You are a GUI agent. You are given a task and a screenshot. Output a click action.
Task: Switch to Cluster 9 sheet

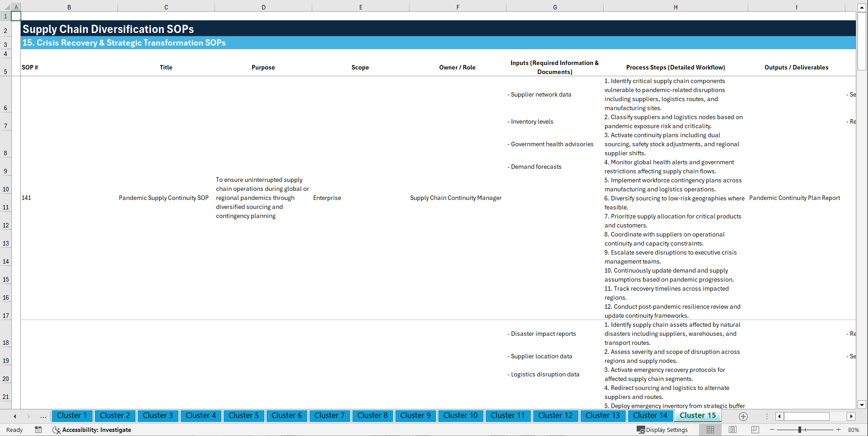[x=415, y=416]
